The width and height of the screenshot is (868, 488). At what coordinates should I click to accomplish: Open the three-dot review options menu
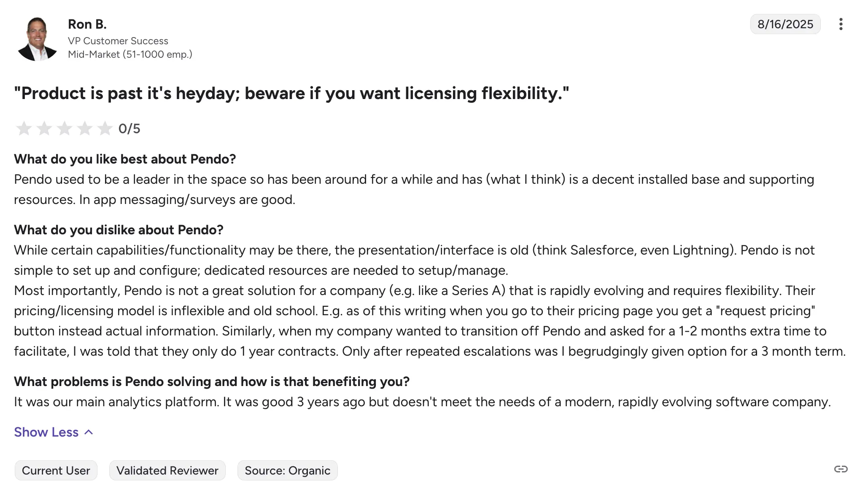[x=841, y=24]
